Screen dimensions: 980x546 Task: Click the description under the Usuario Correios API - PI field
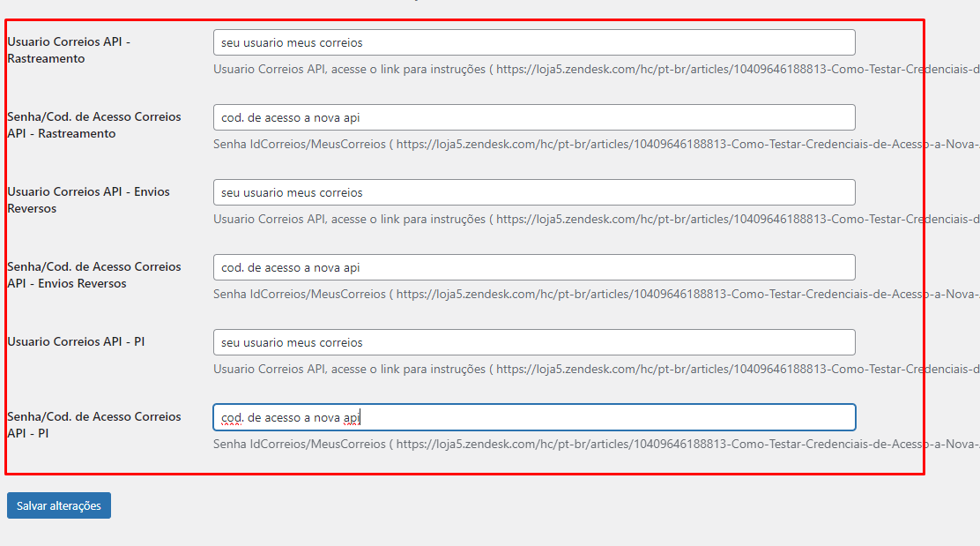[597, 369]
